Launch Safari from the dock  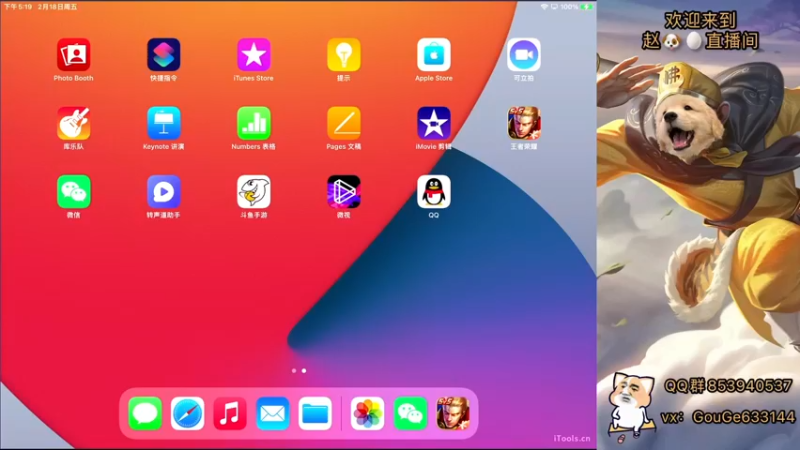(x=187, y=413)
